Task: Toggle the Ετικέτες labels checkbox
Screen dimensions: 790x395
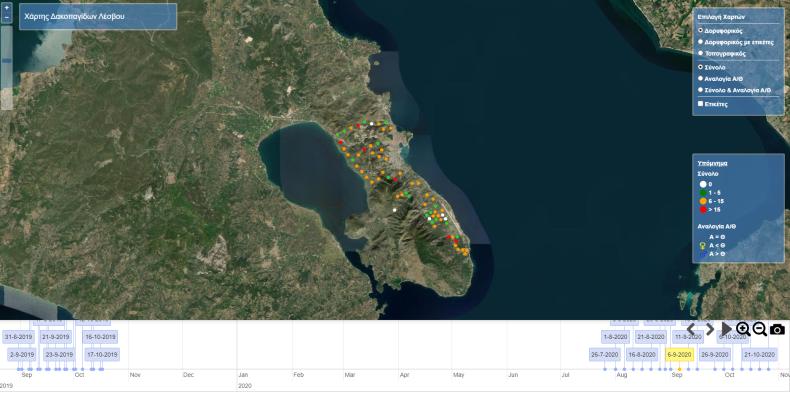Action: (701, 103)
